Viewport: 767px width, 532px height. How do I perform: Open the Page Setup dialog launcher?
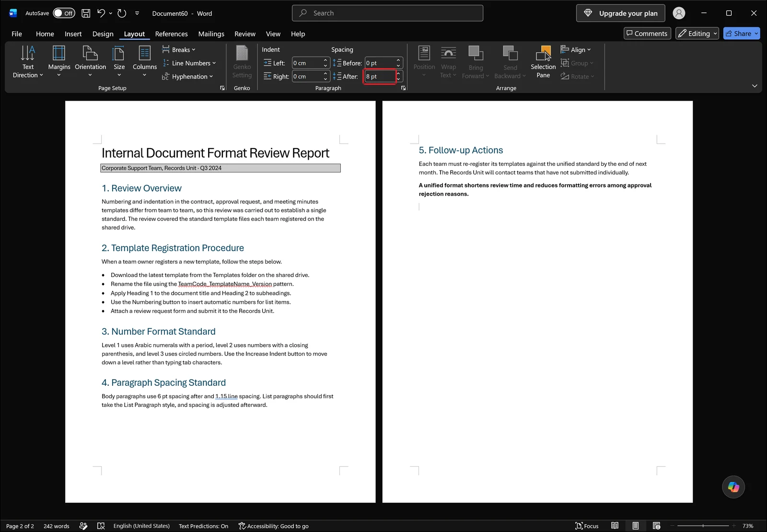pyautogui.click(x=222, y=88)
